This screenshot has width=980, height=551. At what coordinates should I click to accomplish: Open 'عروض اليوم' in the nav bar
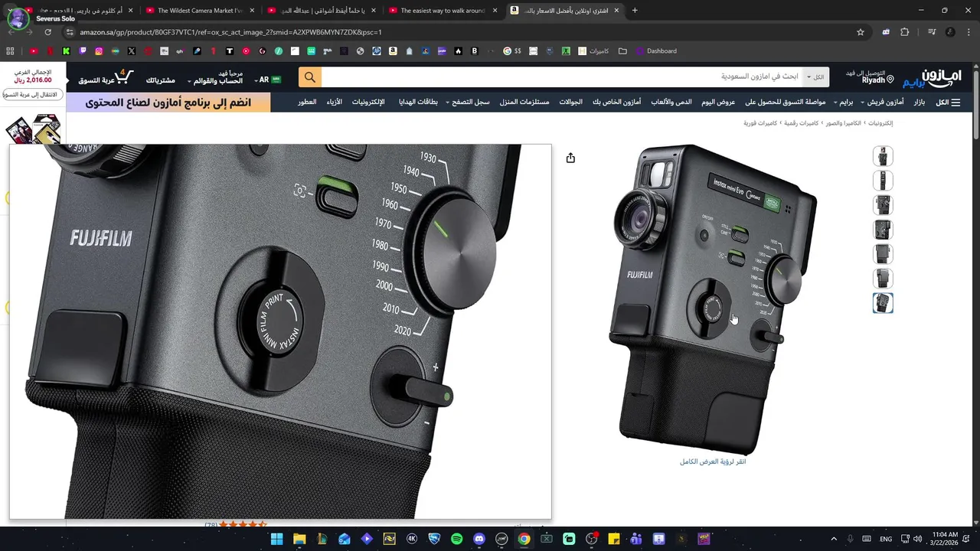(718, 102)
